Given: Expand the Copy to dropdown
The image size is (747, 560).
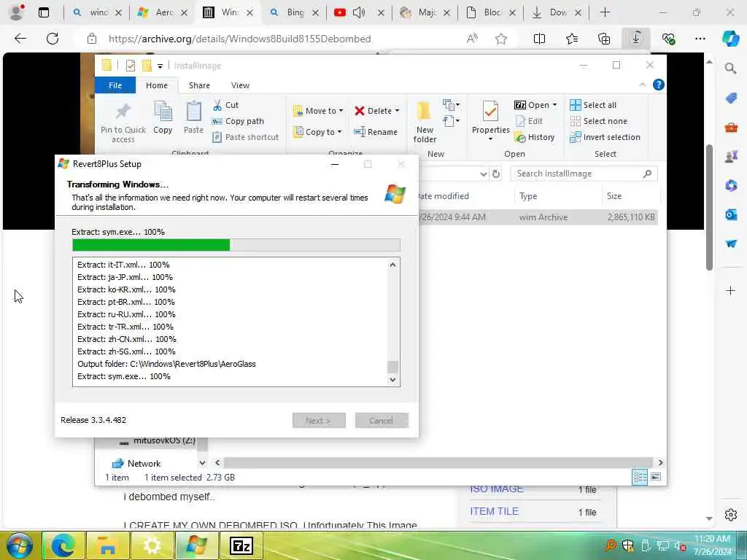Looking at the screenshot, I should pos(340,132).
